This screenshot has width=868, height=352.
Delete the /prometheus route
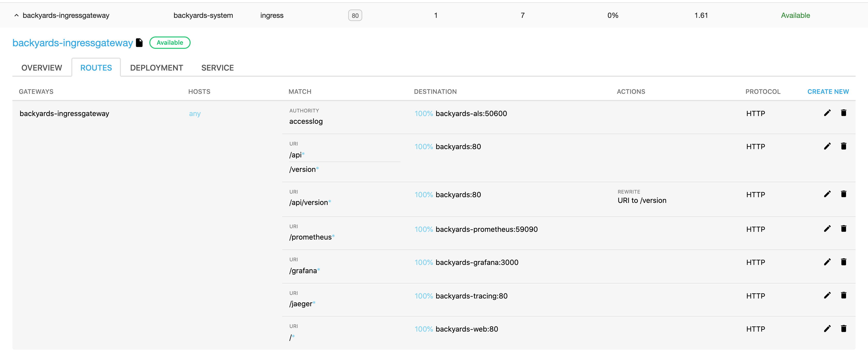coord(843,229)
